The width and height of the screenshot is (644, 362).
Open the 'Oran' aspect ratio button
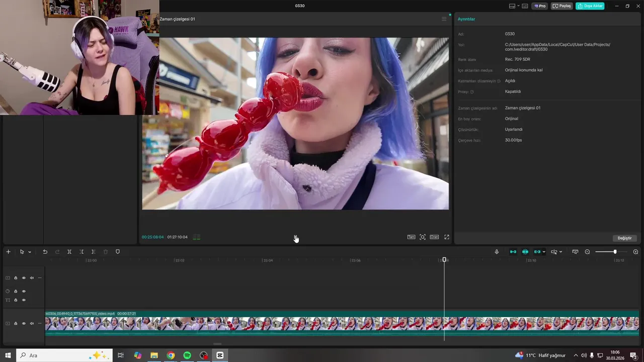pyautogui.click(x=434, y=237)
